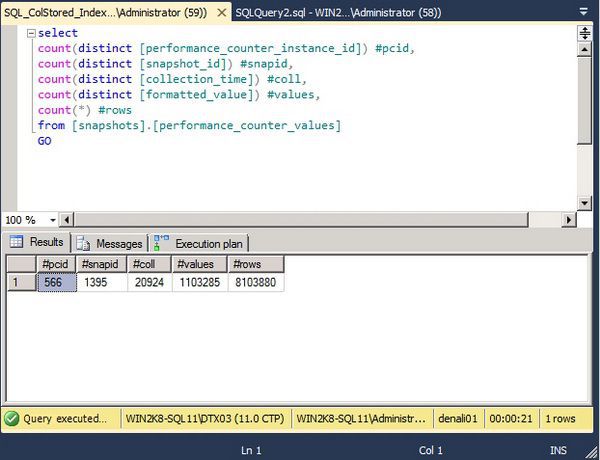Click the Results grid icon

[x=16, y=241]
